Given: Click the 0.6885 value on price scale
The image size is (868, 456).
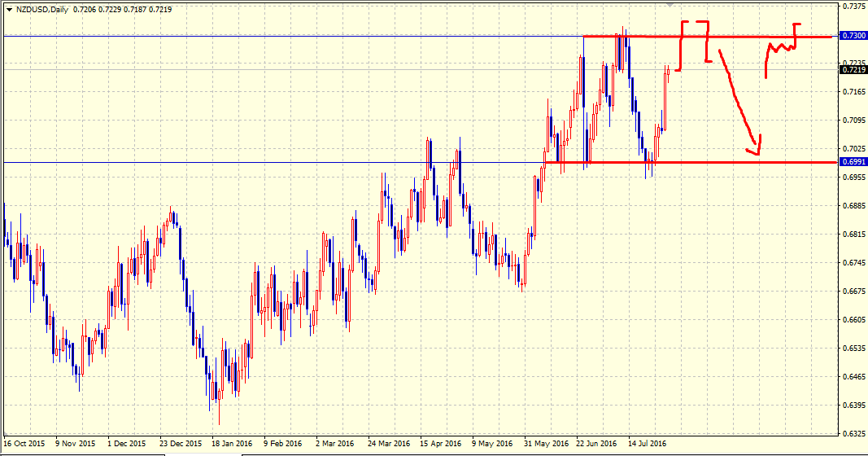Looking at the screenshot, I should (x=854, y=205).
